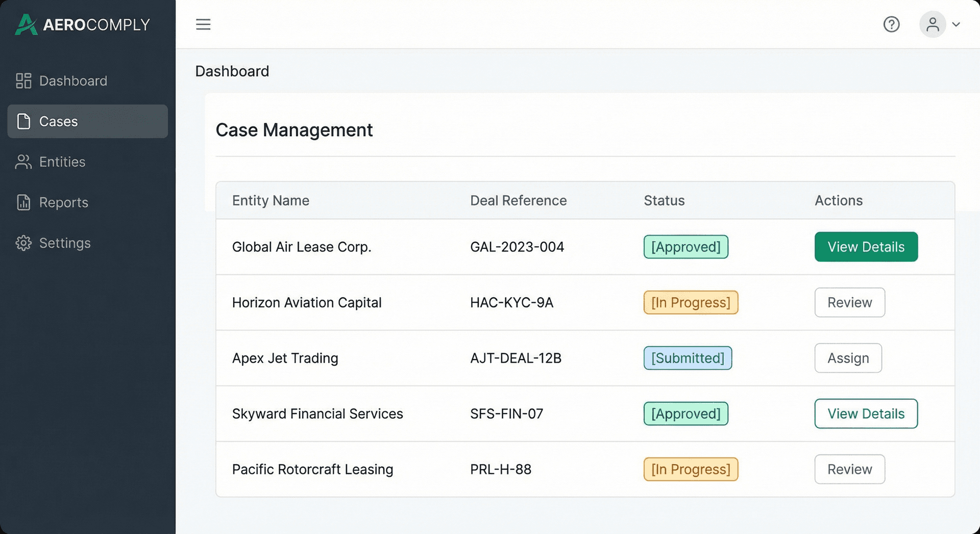This screenshot has width=980, height=534.
Task: Open the help question mark icon
Action: (891, 24)
